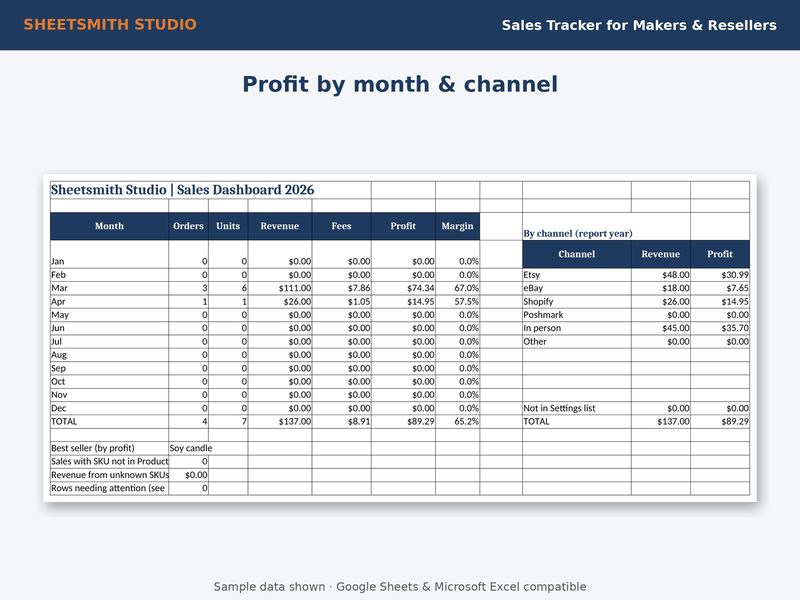The height and width of the screenshot is (600, 800).
Task: Click the $30.99 Etsy profit cell
Action: (x=720, y=274)
